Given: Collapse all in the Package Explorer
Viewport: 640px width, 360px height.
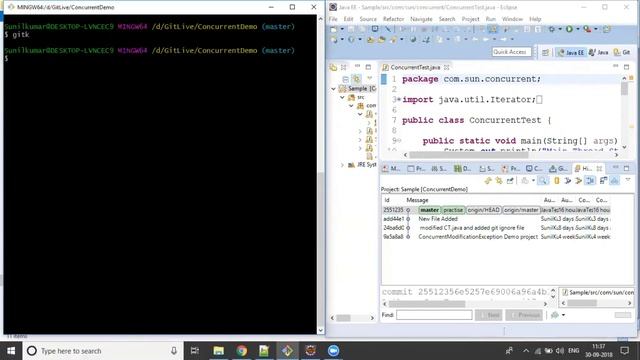Looking at the screenshot, I should (x=345, y=79).
